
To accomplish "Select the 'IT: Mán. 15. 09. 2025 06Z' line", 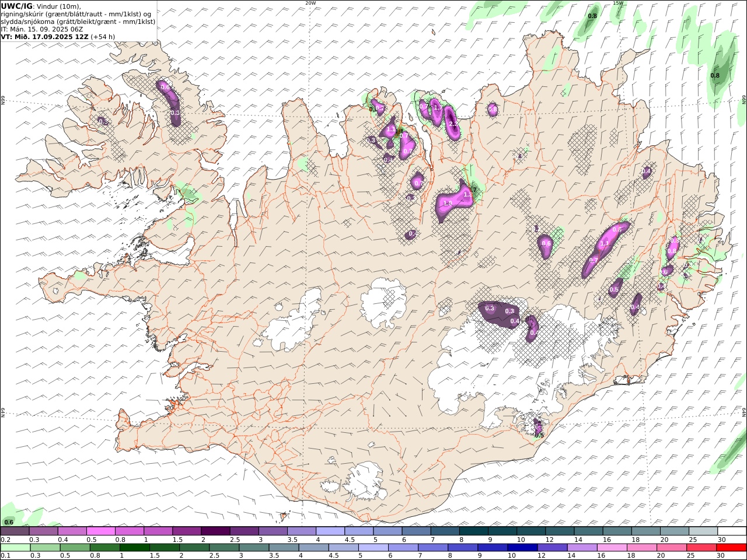I will click(x=41, y=29).
